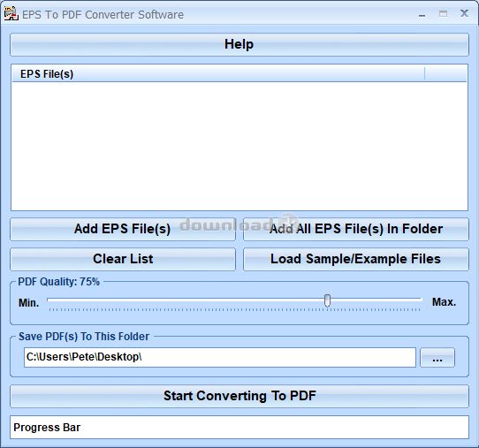Click the Help button

click(239, 44)
